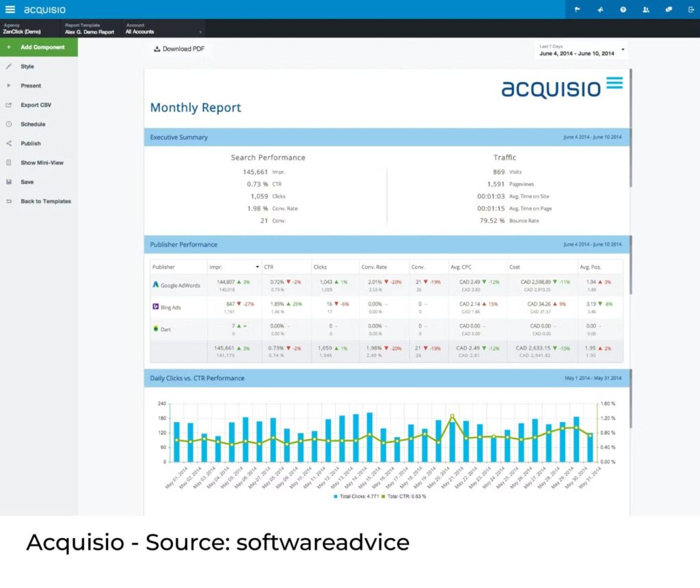This screenshot has width=700, height=588.
Task: Click the Dart publisher icon
Action: point(156,328)
